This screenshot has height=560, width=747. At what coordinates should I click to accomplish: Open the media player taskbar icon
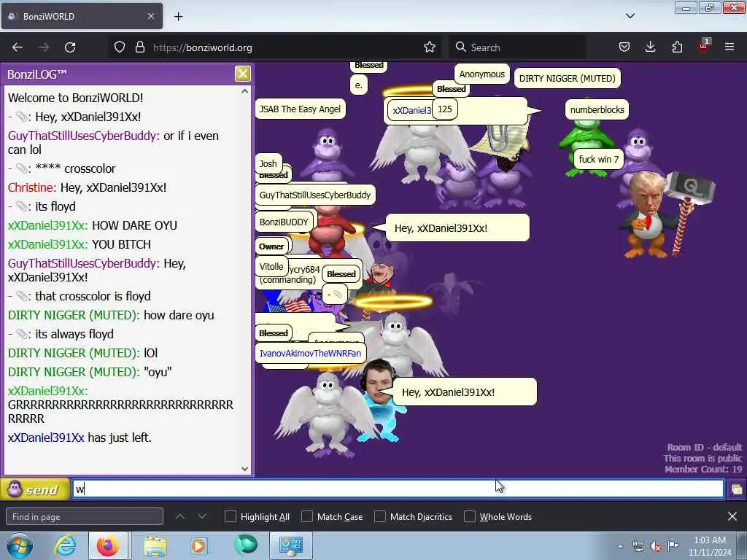[x=198, y=545]
